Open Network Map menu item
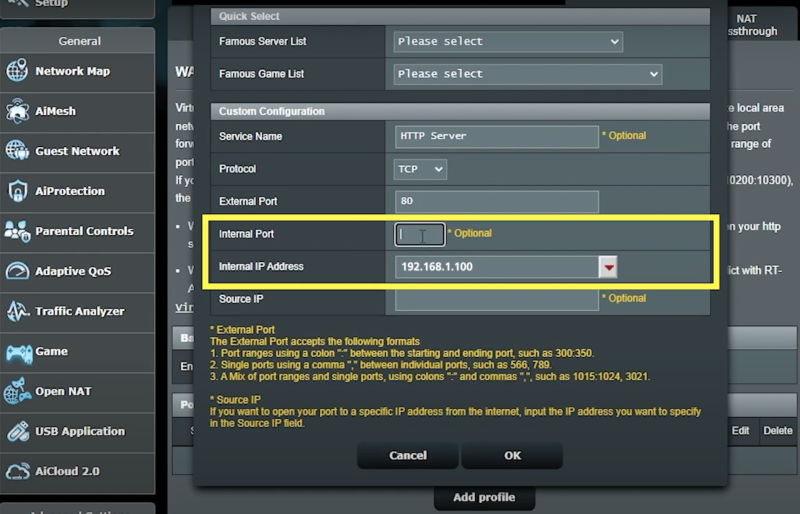This screenshot has height=514, width=800. coord(78,71)
